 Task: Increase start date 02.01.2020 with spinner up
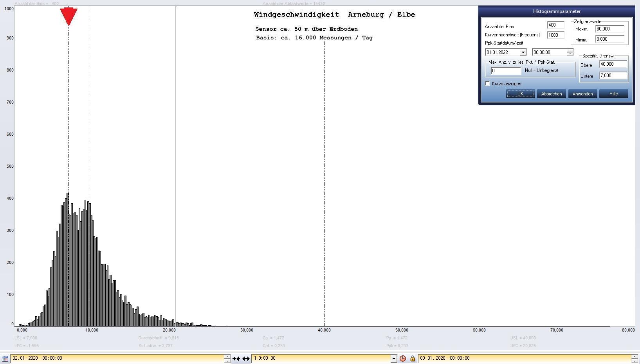(x=227, y=356)
